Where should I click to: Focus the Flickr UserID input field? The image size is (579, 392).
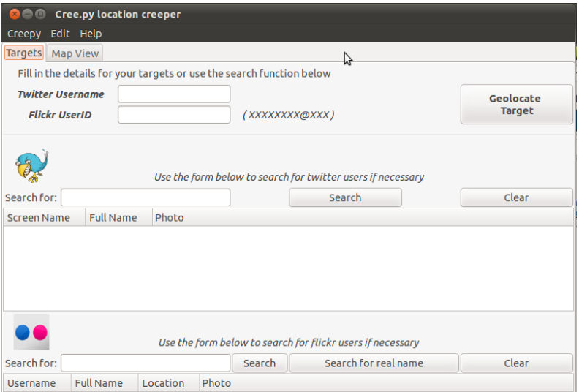coord(174,115)
